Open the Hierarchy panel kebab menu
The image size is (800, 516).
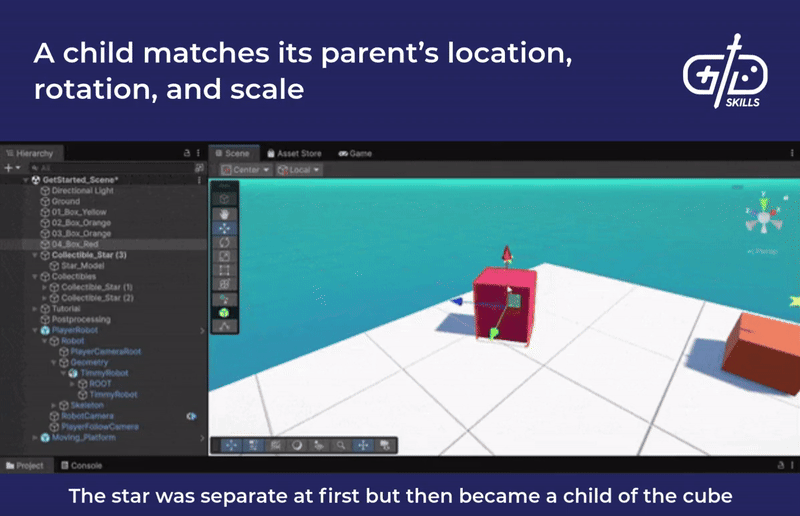[198, 153]
